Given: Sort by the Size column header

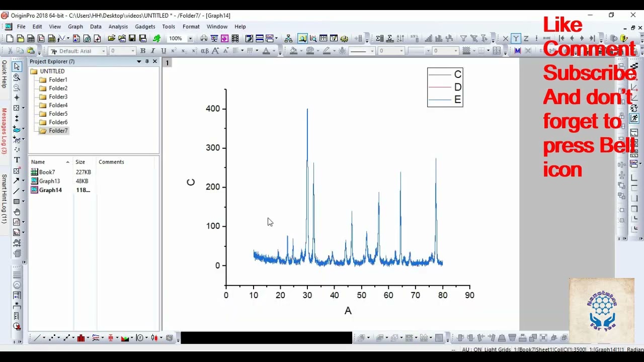Looking at the screenshot, I should pyautogui.click(x=85, y=162).
